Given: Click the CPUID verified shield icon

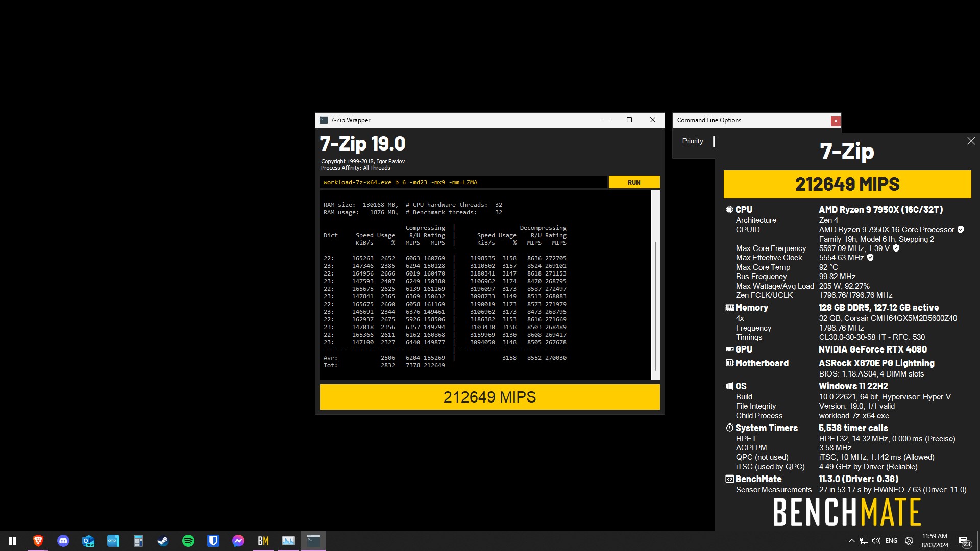Looking at the screenshot, I should [961, 230].
